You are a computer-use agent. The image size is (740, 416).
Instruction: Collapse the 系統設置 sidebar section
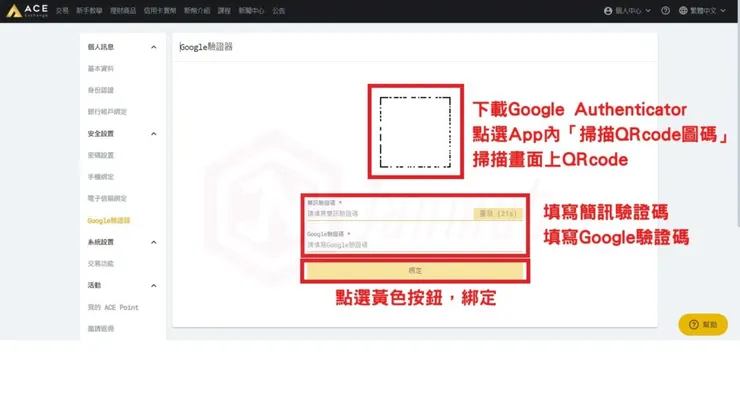point(153,242)
